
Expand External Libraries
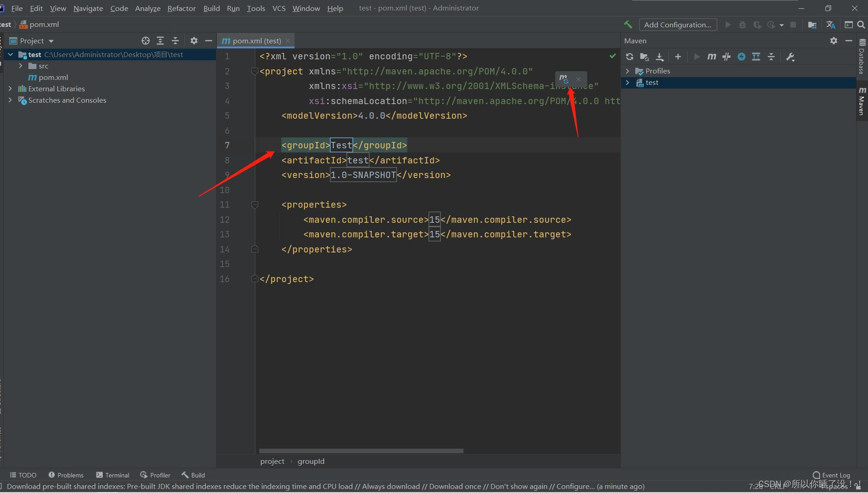click(x=10, y=89)
